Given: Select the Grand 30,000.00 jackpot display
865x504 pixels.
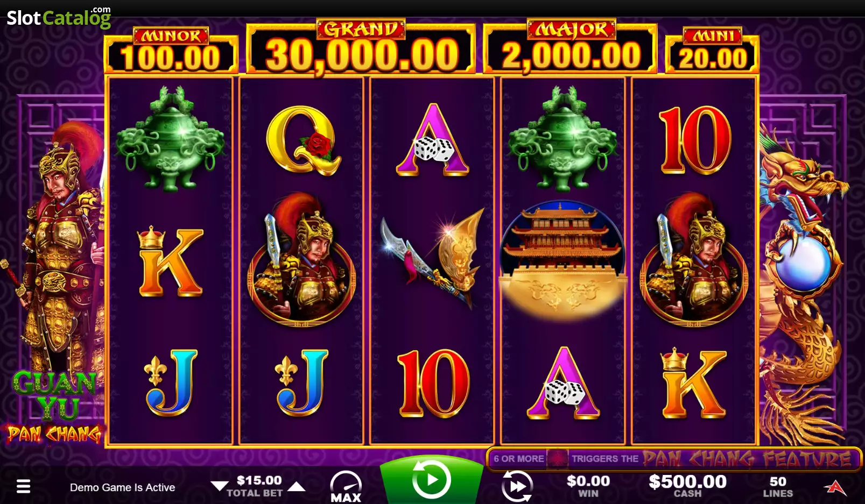Looking at the screenshot, I should coord(361,48).
